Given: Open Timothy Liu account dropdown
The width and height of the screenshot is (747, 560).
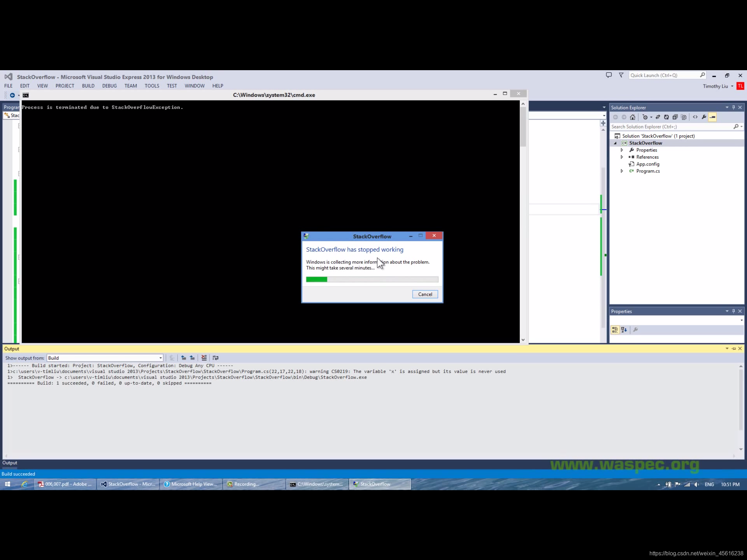Looking at the screenshot, I should (732, 86).
